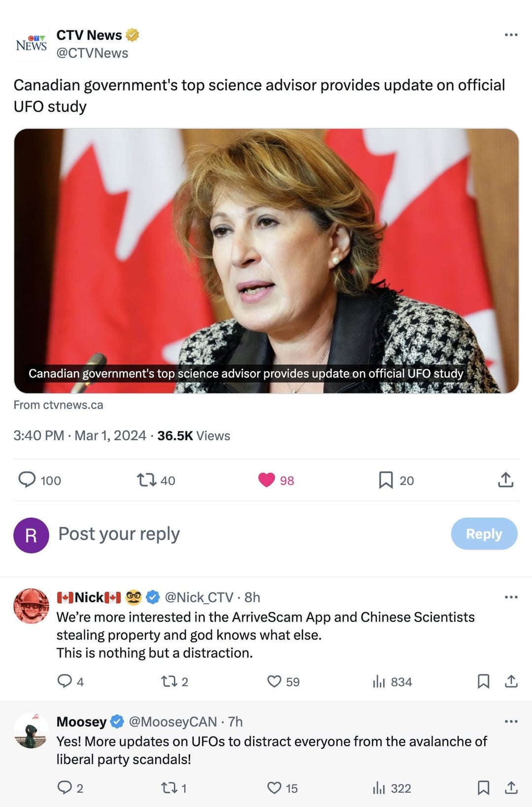
Task: Share the CTV News post
Action: point(505,480)
